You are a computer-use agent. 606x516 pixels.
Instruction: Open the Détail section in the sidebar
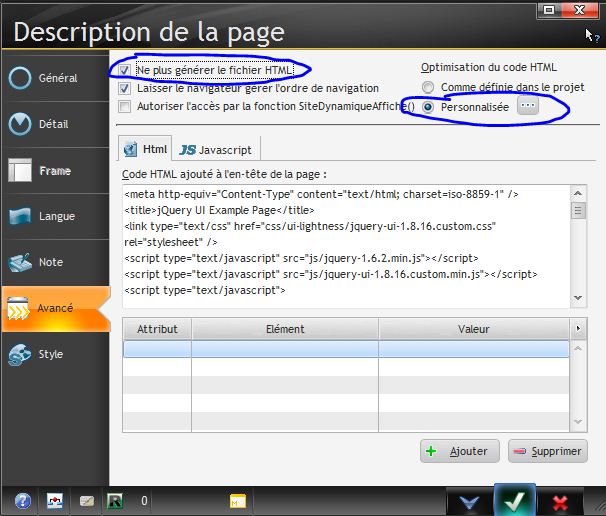pyautogui.click(x=53, y=125)
